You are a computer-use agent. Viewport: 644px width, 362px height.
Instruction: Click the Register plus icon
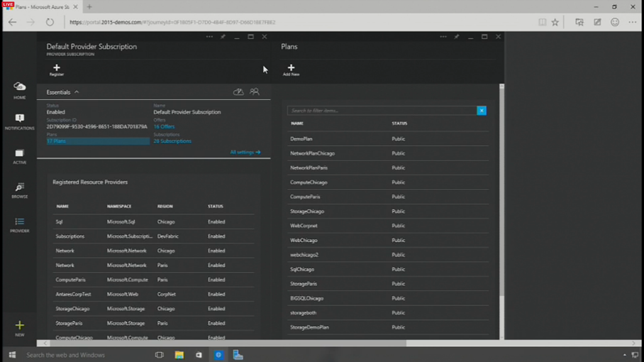tap(57, 68)
